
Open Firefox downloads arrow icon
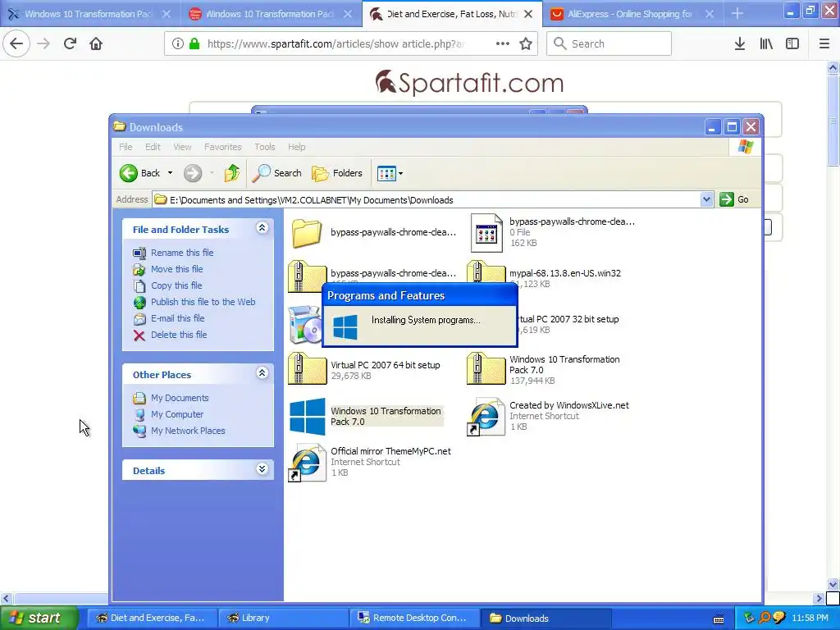click(x=740, y=43)
